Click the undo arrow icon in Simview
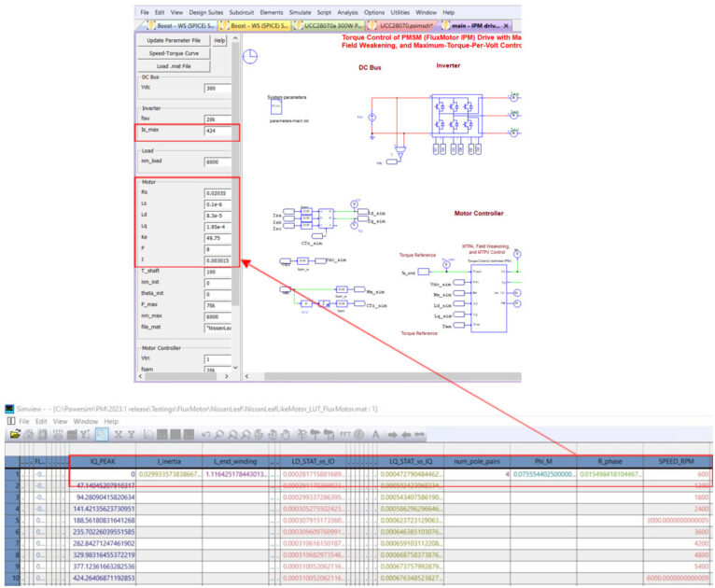The width and height of the screenshot is (715, 588). click(208, 435)
